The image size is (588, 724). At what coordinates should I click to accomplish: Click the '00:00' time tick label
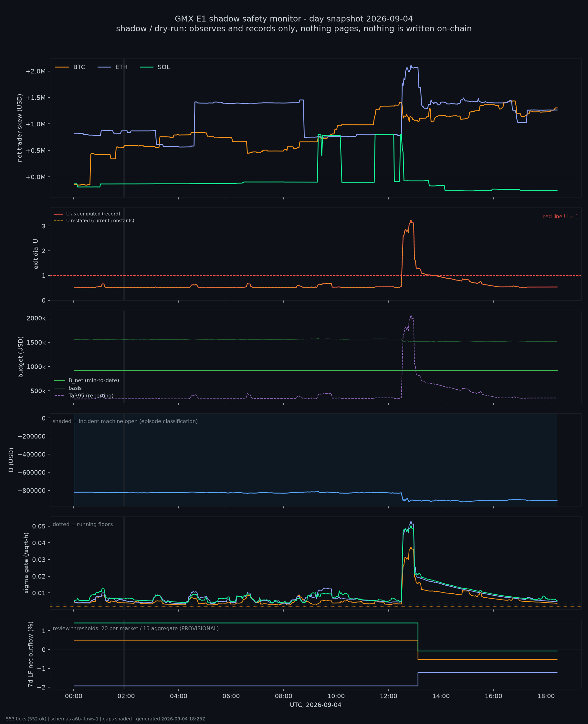coord(74,696)
